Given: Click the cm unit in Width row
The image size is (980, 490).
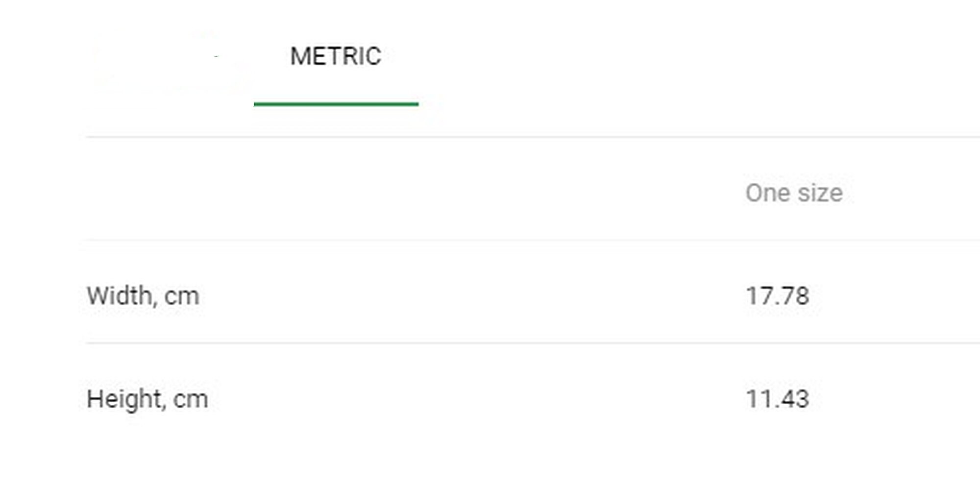Looking at the screenshot, I should point(182,297).
